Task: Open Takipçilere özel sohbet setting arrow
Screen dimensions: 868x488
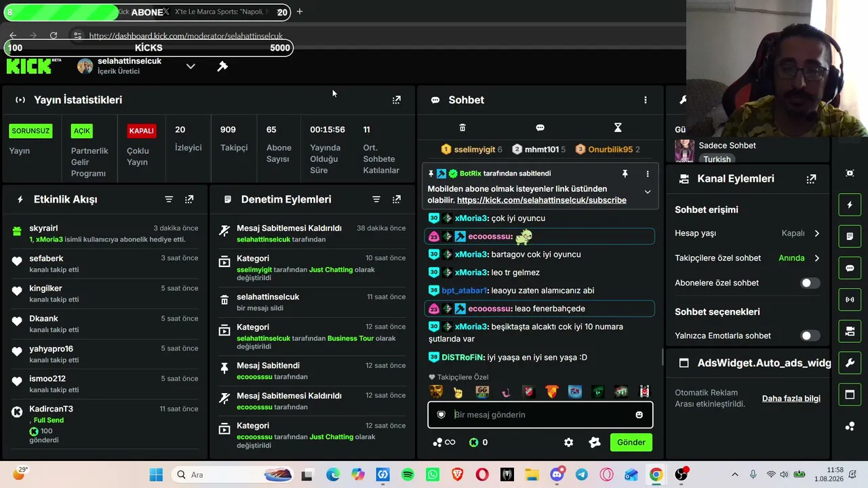Action: click(x=816, y=258)
